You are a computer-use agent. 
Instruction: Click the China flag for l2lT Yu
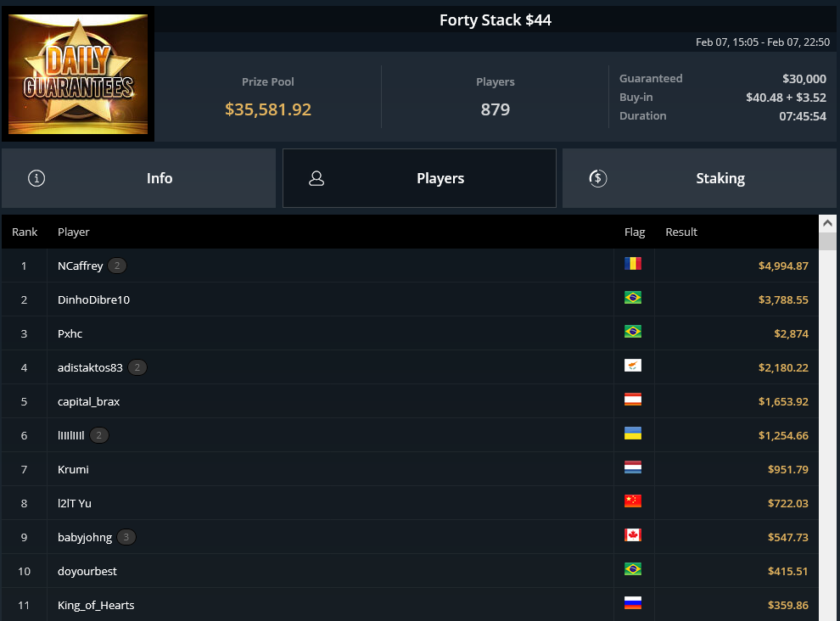click(x=633, y=501)
